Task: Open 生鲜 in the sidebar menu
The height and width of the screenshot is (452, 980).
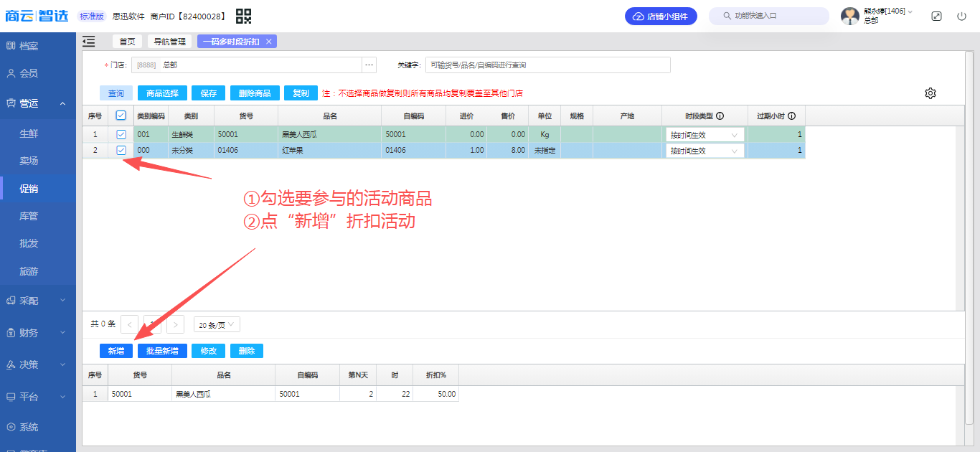Action: [29, 133]
